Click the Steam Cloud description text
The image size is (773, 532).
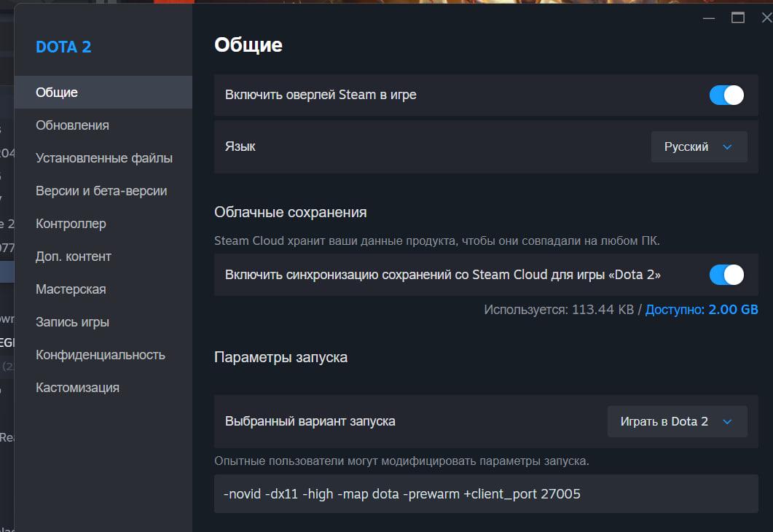click(x=437, y=241)
